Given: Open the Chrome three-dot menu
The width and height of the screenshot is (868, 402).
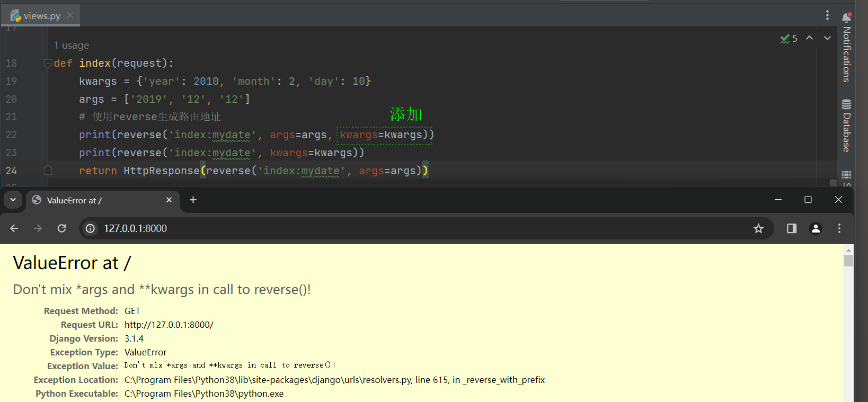Looking at the screenshot, I should point(839,228).
